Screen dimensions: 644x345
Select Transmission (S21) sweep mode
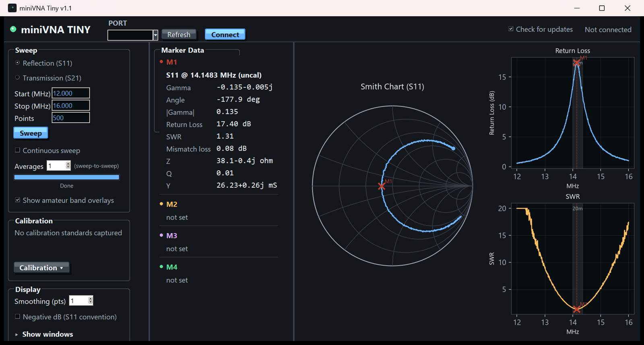18,78
